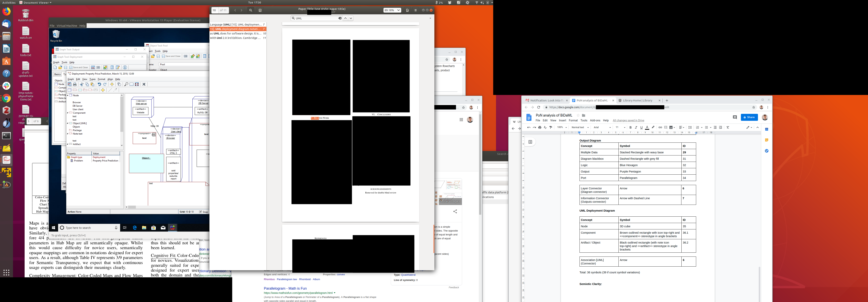Viewport: 868px width, 302px height.
Task: Open the Align menu in Deployment editor
Action: pos(110,79)
